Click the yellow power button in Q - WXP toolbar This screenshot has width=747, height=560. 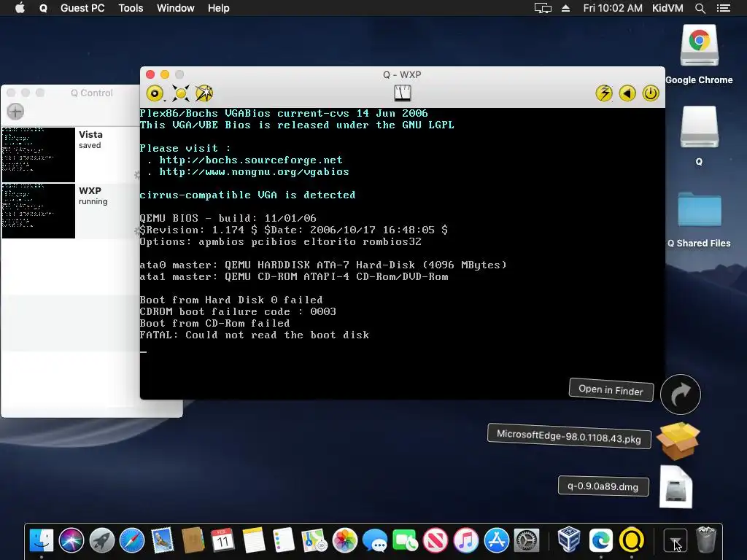click(651, 93)
